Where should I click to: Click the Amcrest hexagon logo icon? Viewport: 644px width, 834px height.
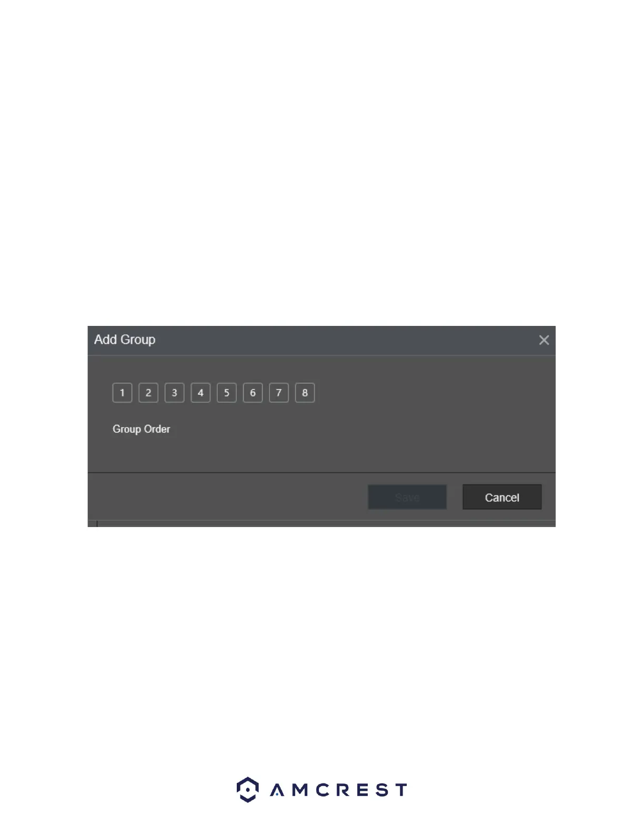(x=247, y=789)
